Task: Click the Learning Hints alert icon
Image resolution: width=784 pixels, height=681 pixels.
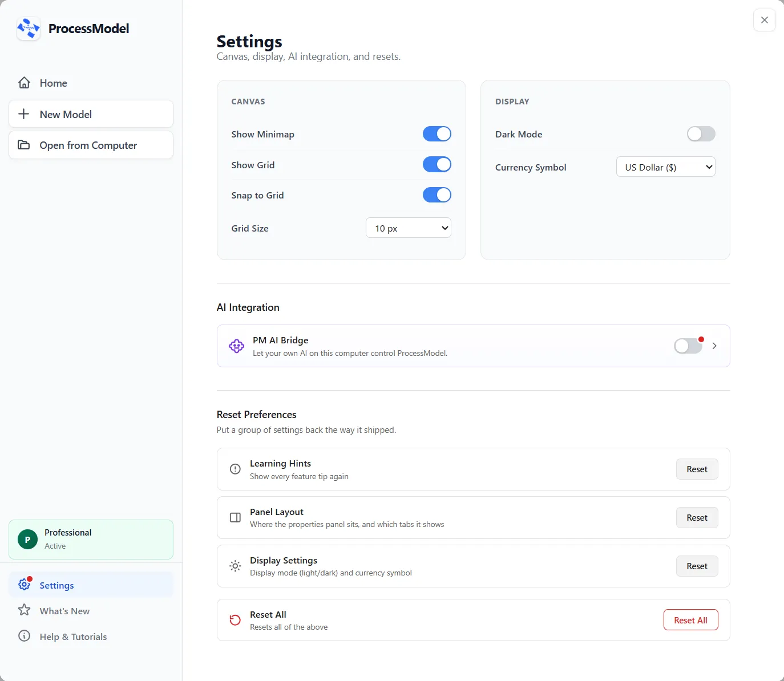Action: [x=235, y=469]
